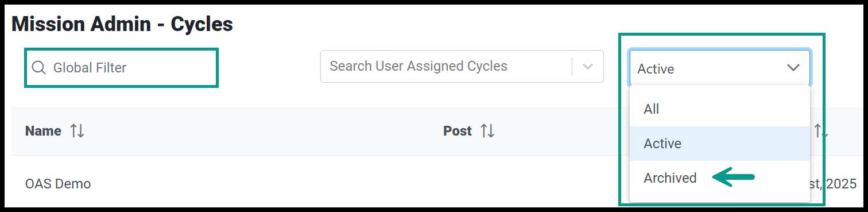Click the vertical divider in the user cycles search box
Viewport: 868px width, 212px height.
[572, 66]
